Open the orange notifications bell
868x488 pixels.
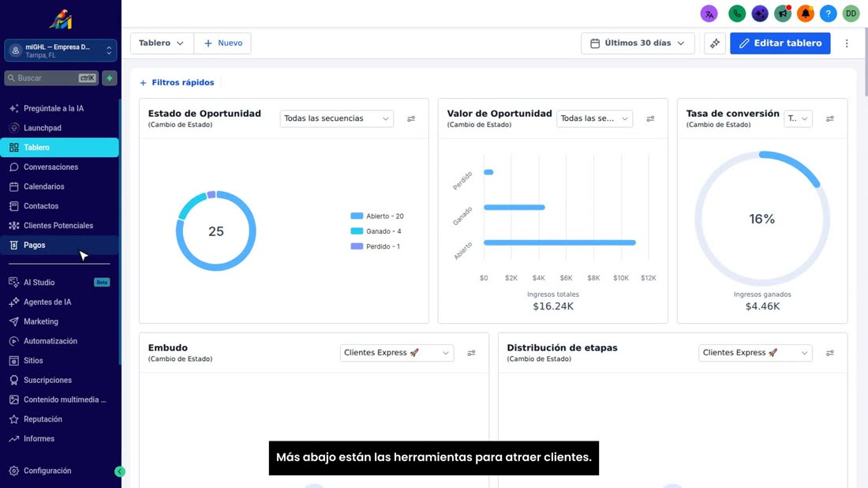(x=805, y=13)
